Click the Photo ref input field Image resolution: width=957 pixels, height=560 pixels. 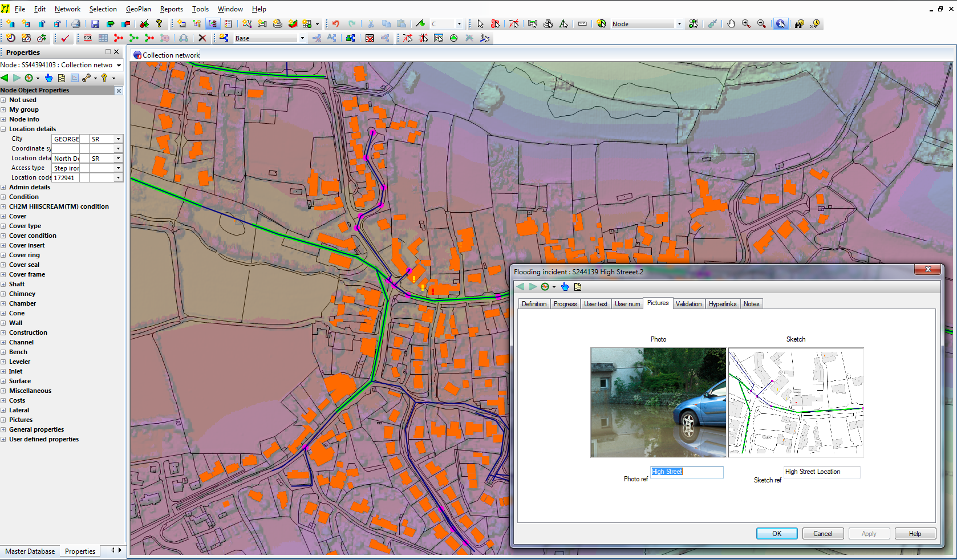tap(687, 472)
